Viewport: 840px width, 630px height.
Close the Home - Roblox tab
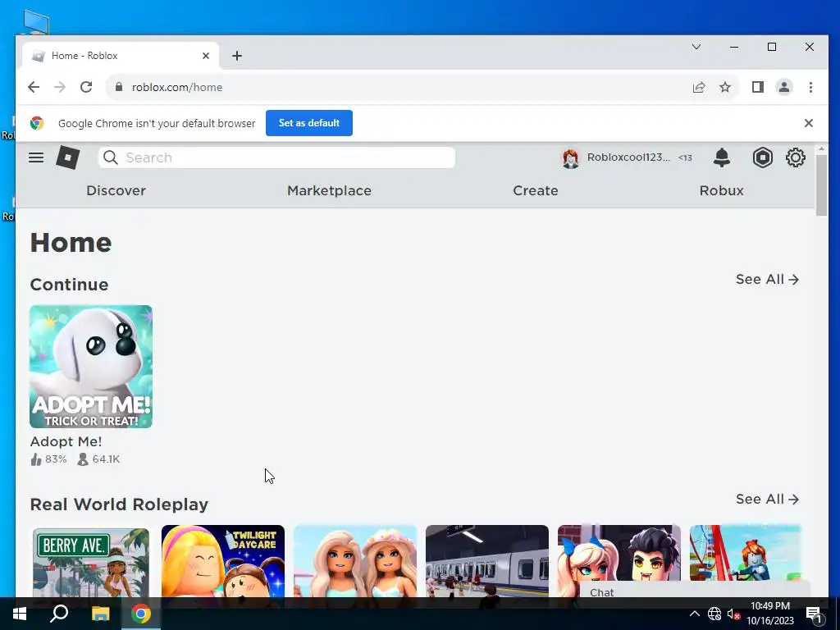[x=206, y=56]
